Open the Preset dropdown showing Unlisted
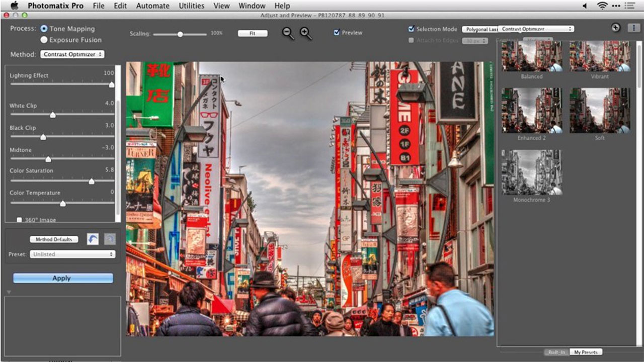 72,254
